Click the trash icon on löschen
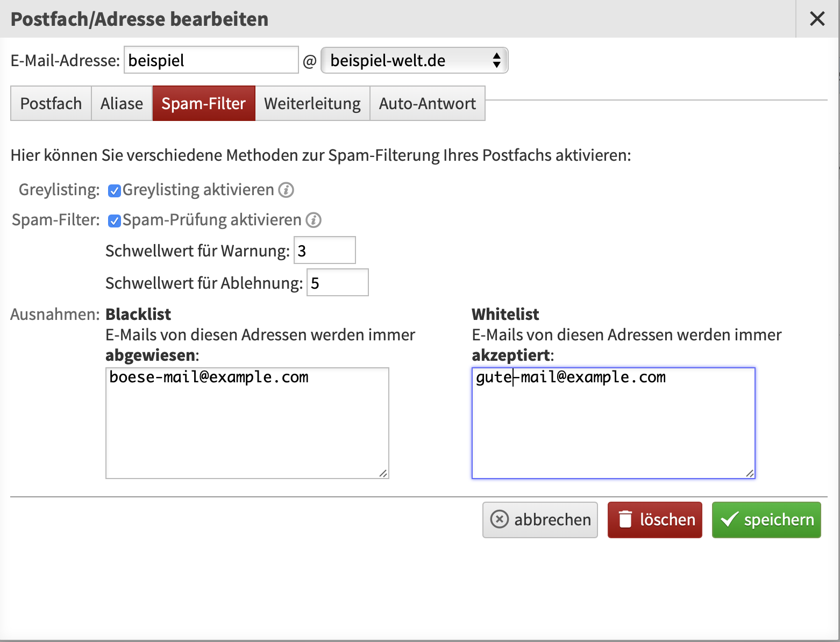 [625, 519]
